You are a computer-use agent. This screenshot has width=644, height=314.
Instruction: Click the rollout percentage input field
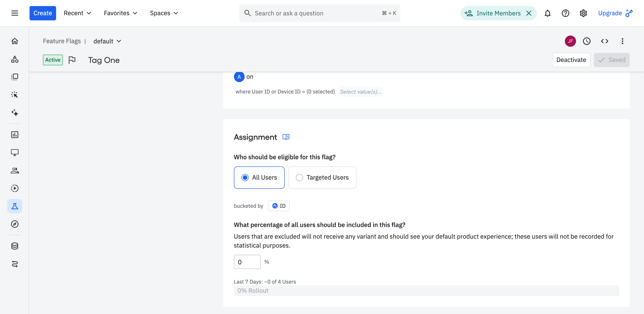click(x=247, y=262)
